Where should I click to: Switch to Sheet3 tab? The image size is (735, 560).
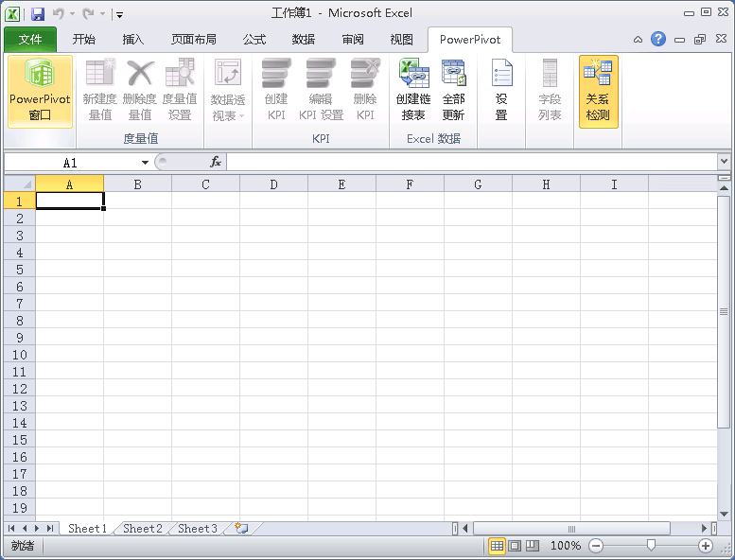tap(198, 529)
